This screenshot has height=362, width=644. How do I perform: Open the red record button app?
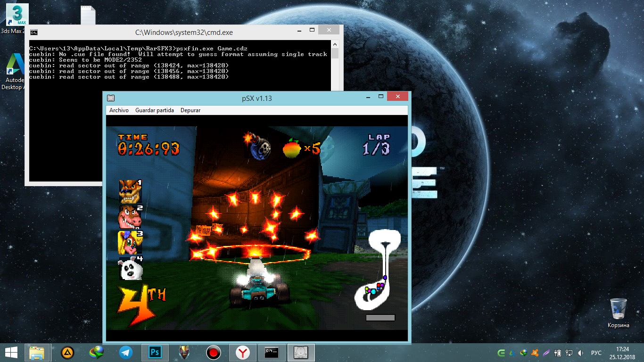click(214, 353)
